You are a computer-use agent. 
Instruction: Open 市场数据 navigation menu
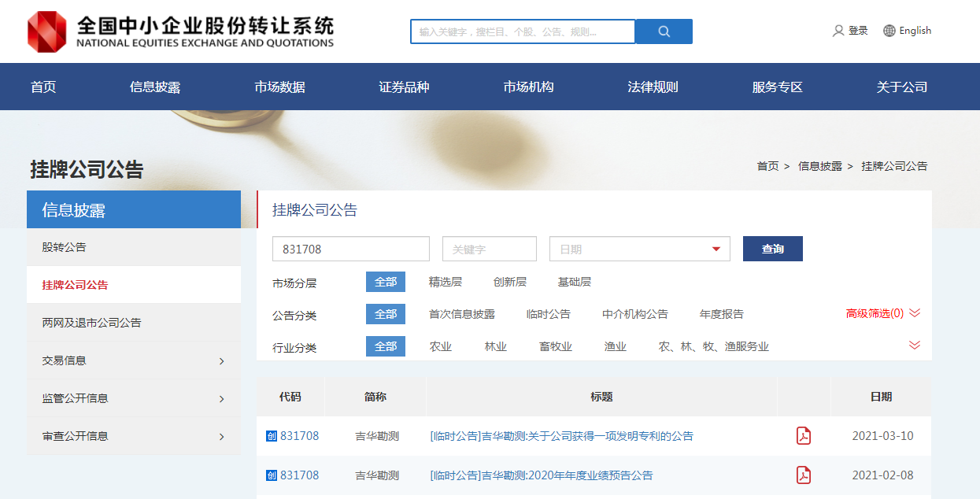[x=279, y=87]
